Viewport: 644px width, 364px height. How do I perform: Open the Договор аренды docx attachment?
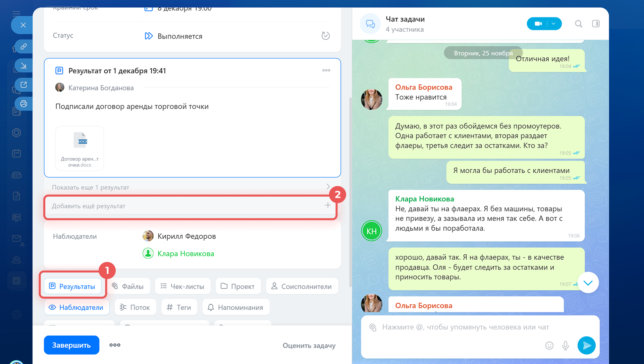coord(80,148)
